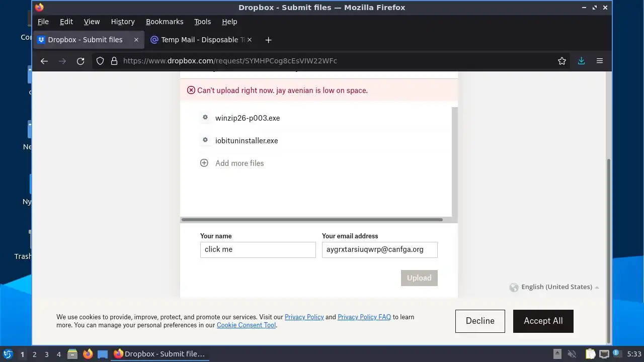This screenshot has width=644, height=362.
Task: Click the gear icon beside iobituninstaller.exe
Action: tap(205, 140)
